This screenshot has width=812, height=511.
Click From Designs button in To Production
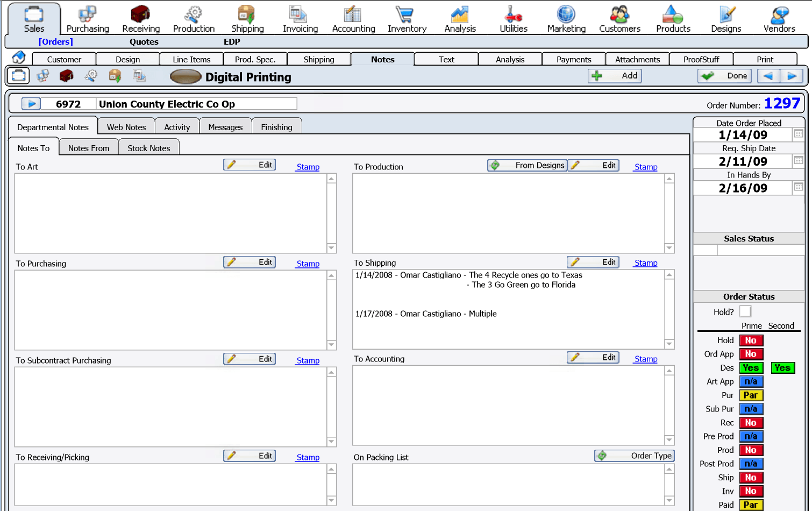[527, 165]
